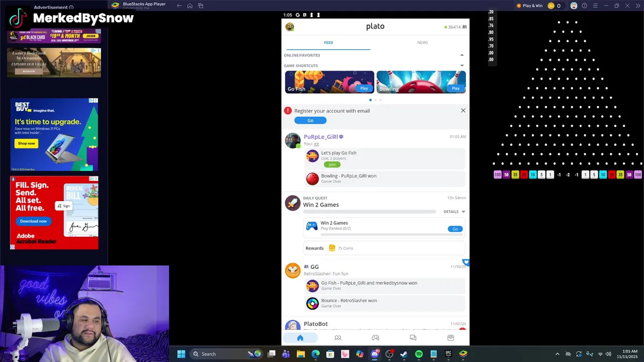
Task: Collapse the Online/Favorites section
Action: click(x=462, y=55)
